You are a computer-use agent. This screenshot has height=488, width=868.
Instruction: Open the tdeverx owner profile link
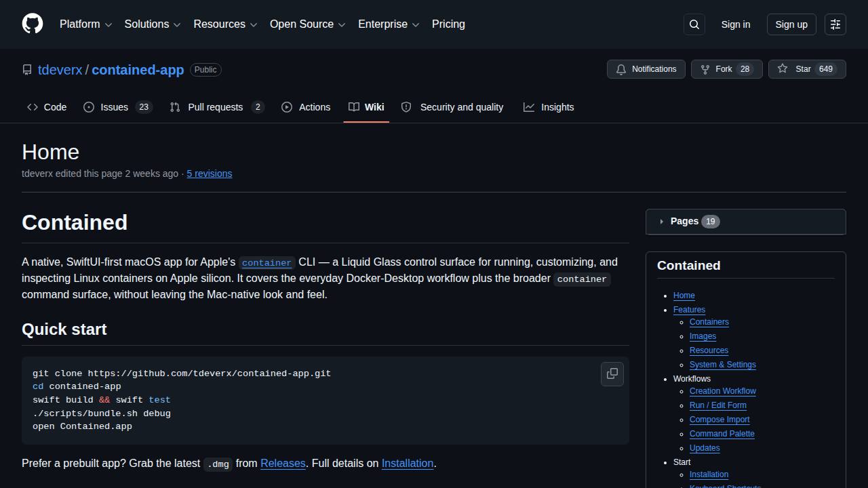[x=60, y=70]
